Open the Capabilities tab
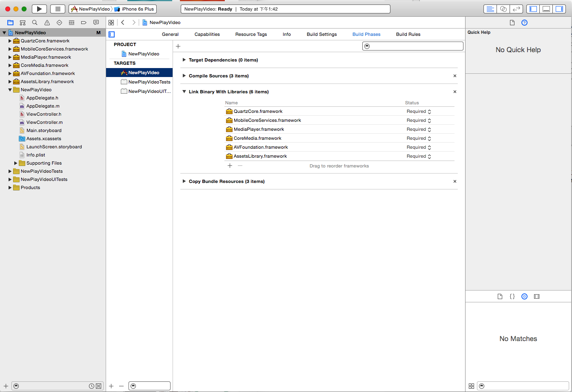 pyautogui.click(x=207, y=34)
